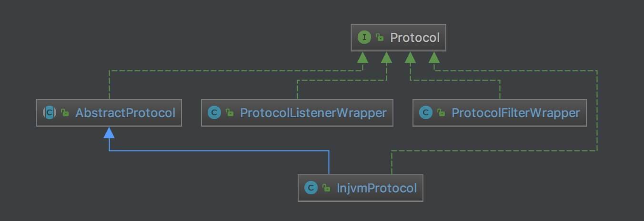Click the public lock icon beside Protocol
Viewport: 644px width, 221px height.
[x=380, y=38]
